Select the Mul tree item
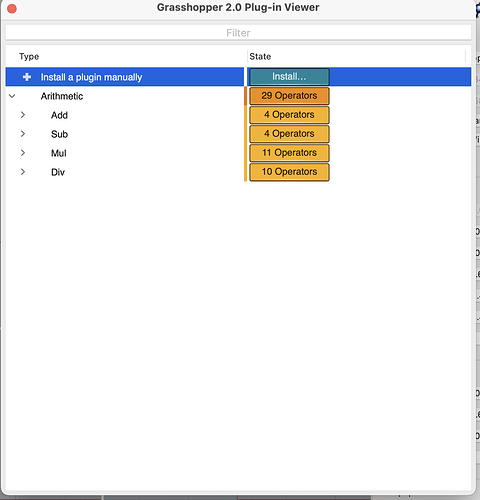 (59, 153)
